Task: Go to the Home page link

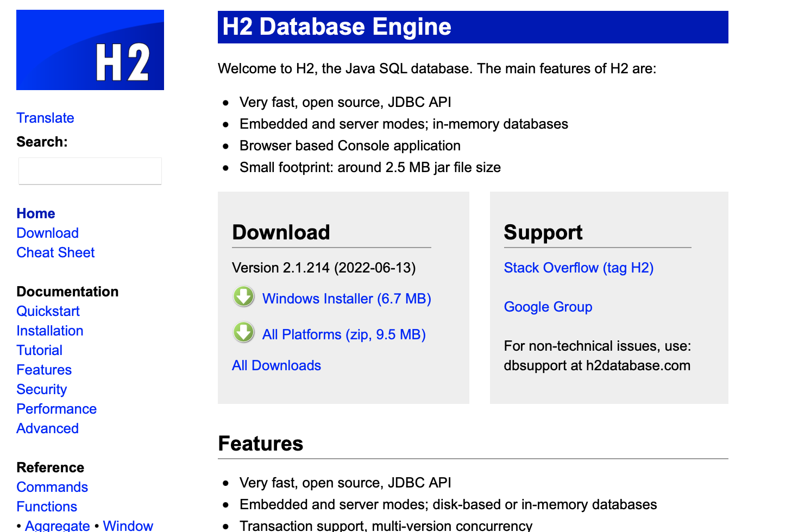Action: click(x=36, y=213)
